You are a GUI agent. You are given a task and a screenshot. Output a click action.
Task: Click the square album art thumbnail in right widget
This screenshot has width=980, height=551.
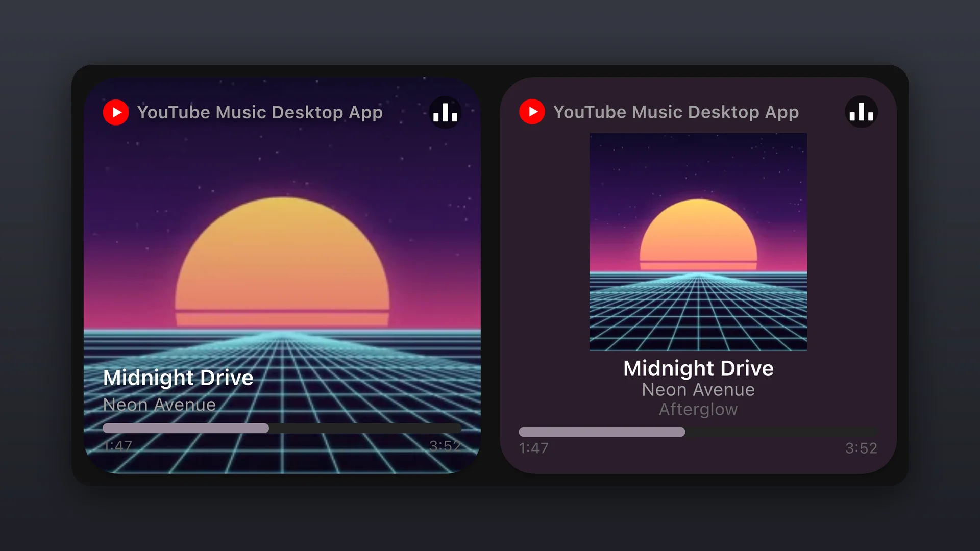tap(698, 242)
